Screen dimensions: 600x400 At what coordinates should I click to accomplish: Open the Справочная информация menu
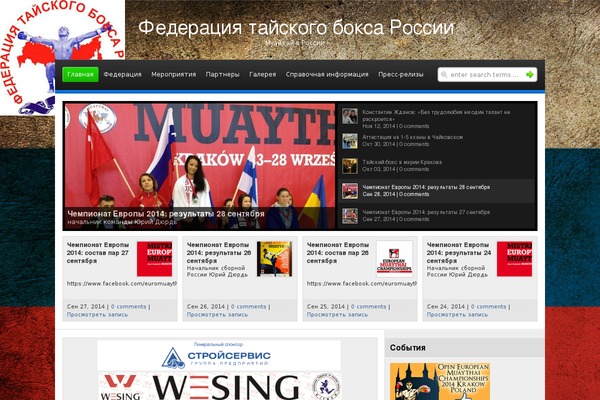pyautogui.click(x=327, y=74)
